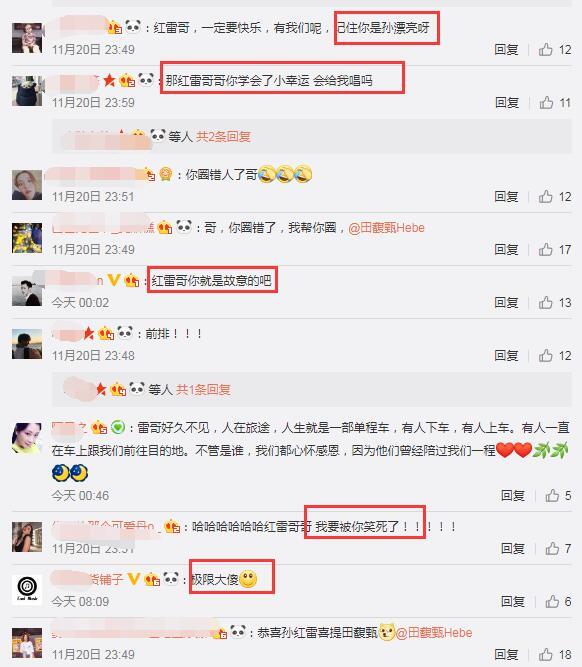Viewport: 582px width, 667px height.
Task: Like the comment with 12 likes at 23:49
Action: [x=545, y=50]
